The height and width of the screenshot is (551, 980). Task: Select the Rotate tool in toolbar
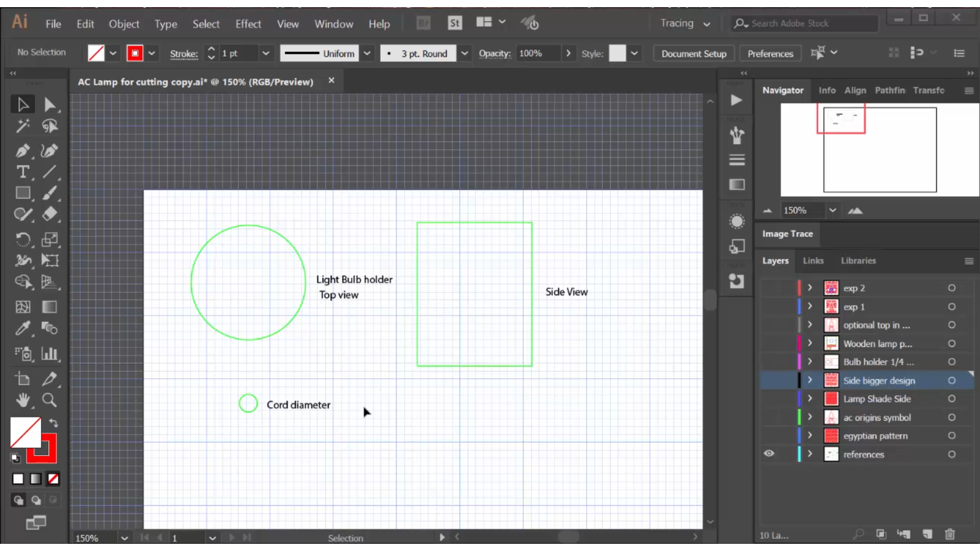pos(22,239)
